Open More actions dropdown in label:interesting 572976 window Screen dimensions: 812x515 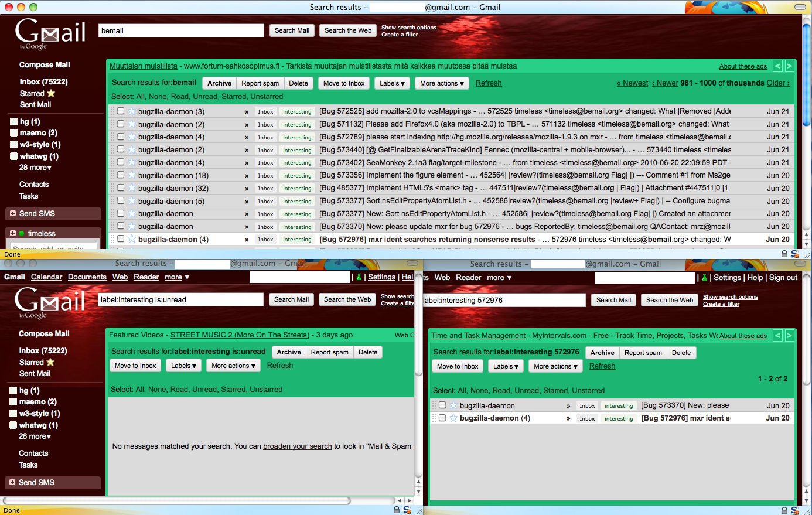556,366
